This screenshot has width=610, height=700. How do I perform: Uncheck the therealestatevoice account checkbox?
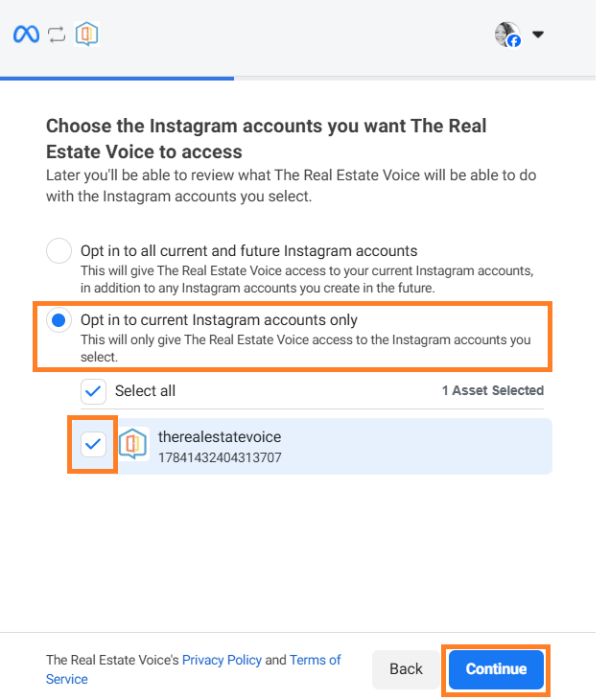[x=93, y=444]
